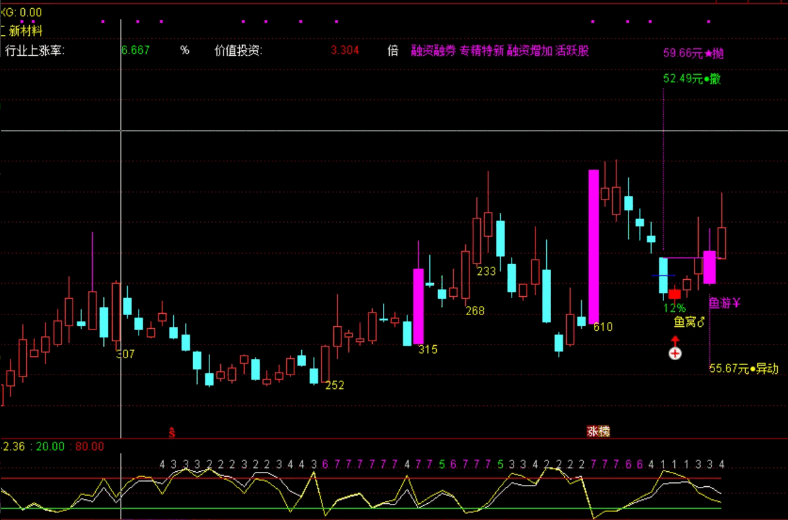This screenshot has width=788, height=520.
Task: Click the 55.67元●异动 price label
Action: (744, 369)
